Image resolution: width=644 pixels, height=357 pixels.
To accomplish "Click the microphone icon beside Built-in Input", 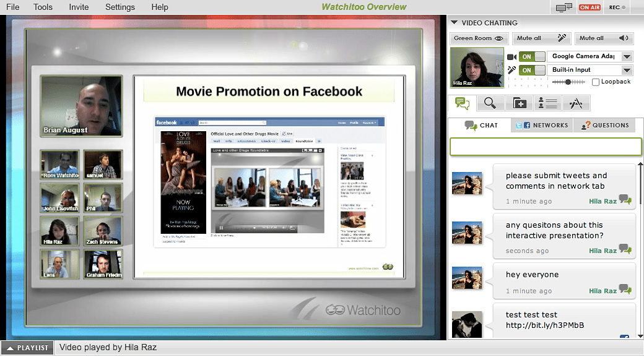I will 511,70.
